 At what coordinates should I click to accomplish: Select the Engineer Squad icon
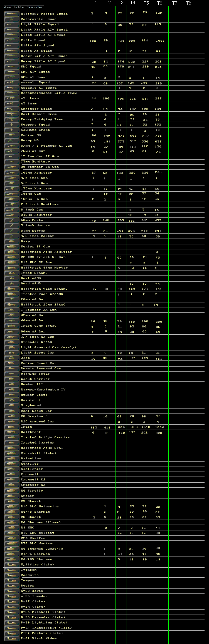(x=12, y=109)
